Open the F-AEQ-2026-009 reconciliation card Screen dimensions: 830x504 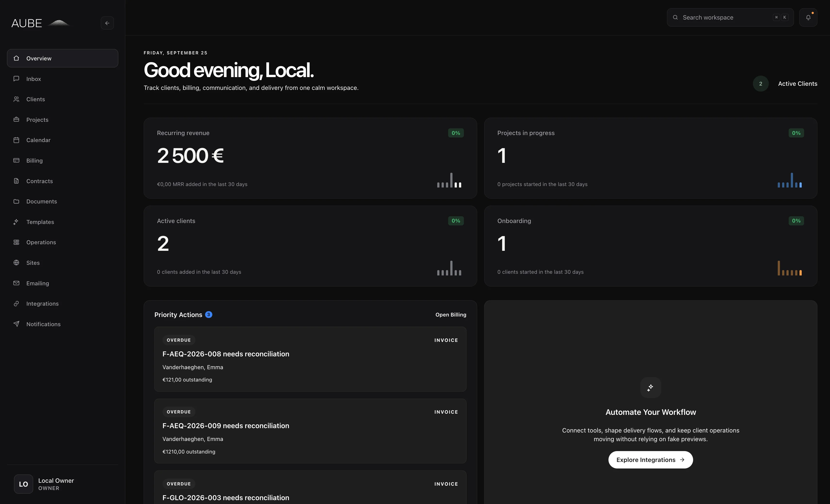click(x=310, y=431)
